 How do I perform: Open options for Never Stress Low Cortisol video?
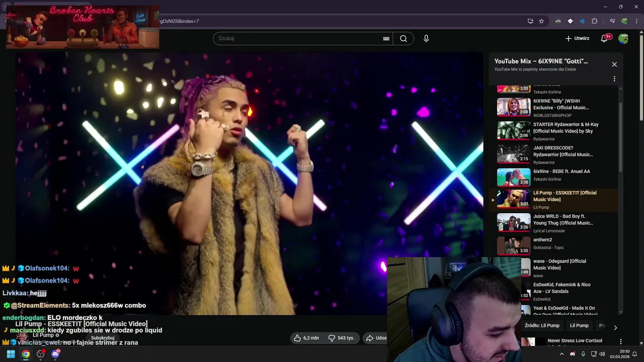click(620, 341)
